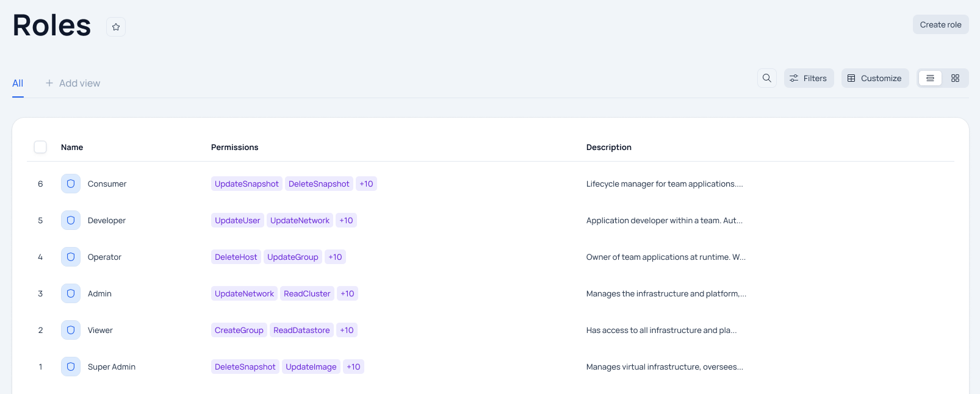Sort by the Name column header
Image resolution: width=980 pixels, height=394 pixels.
point(72,147)
